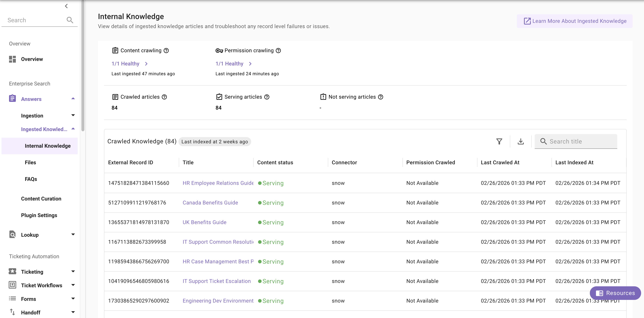Open the Files sidebar item
Viewport: 644px width, 318px height.
click(31, 162)
